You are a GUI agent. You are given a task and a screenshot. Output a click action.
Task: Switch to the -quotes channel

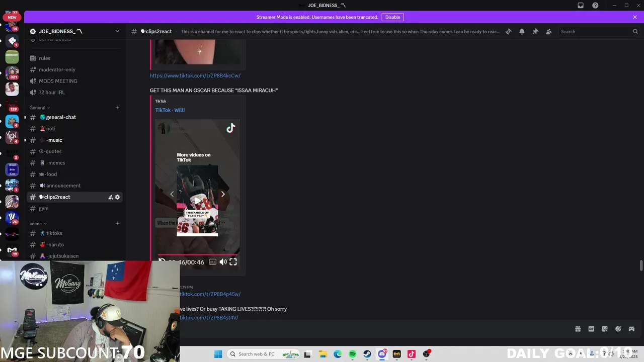pos(74,151)
